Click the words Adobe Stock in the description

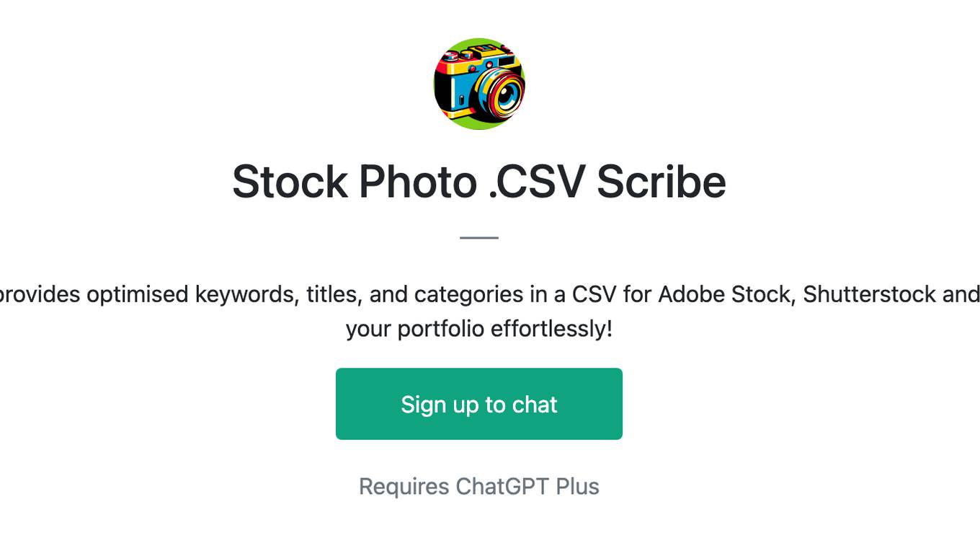click(724, 294)
